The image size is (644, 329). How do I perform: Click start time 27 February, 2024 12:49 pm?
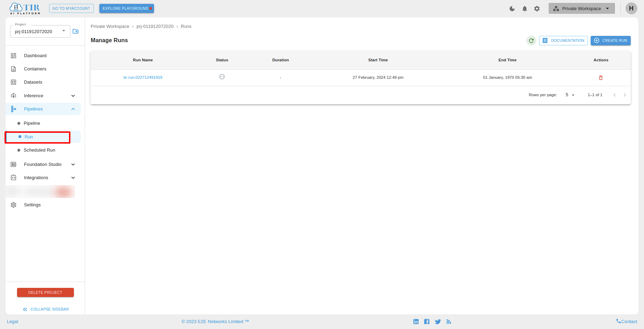[x=378, y=77]
